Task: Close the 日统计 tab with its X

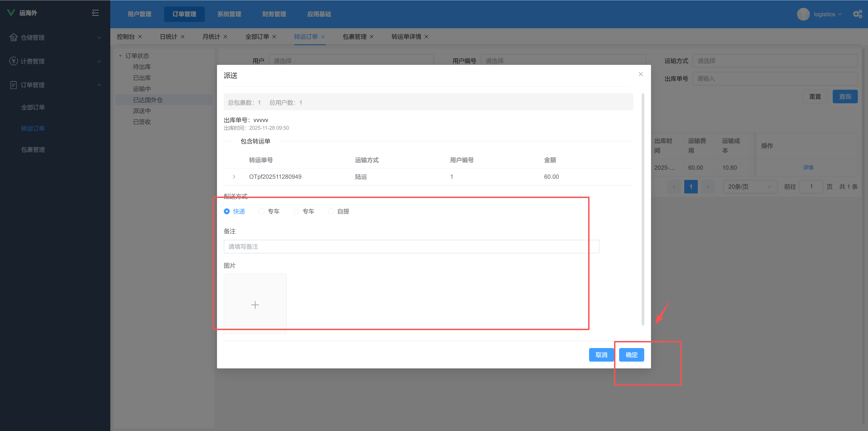Action: [x=183, y=37]
